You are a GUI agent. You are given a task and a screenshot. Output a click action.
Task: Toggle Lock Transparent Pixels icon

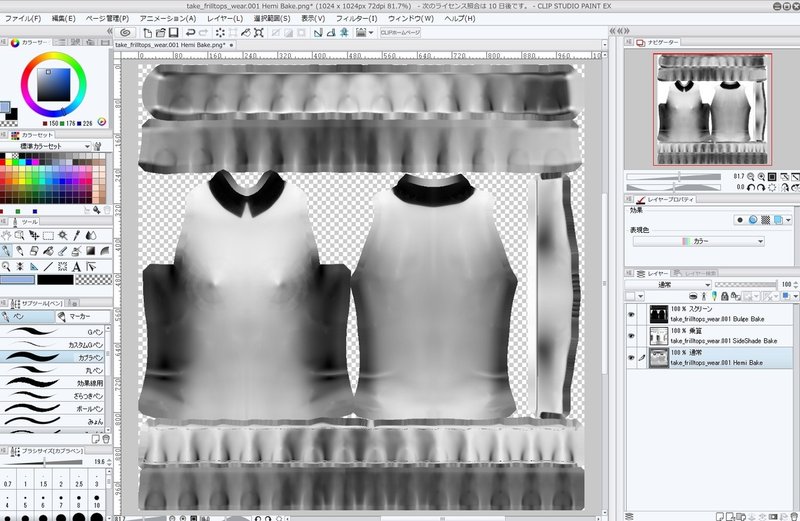click(x=736, y=296)
